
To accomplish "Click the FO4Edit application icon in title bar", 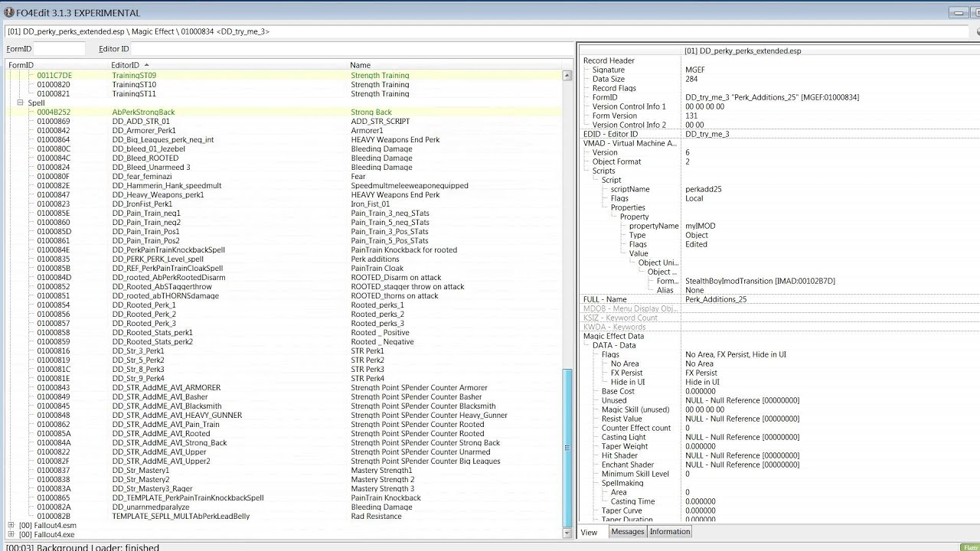I will click(9, 12).
